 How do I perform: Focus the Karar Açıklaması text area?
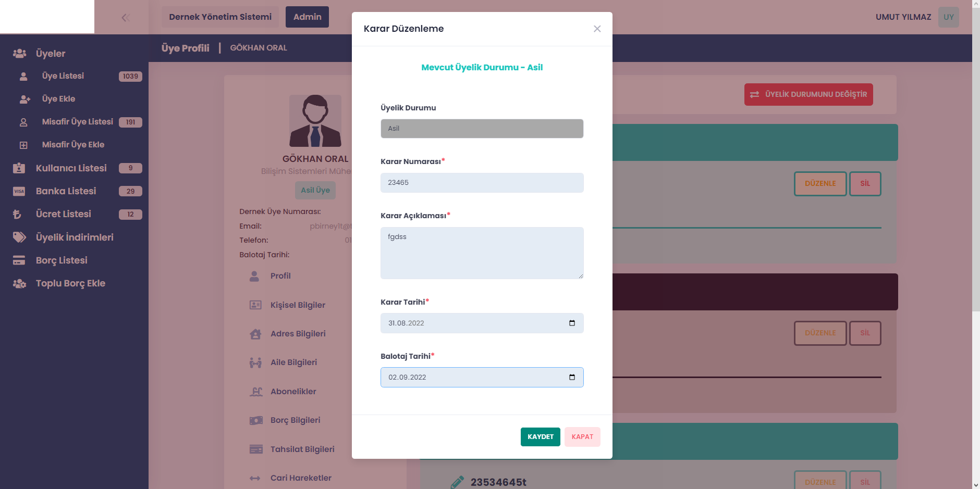pyautogui.click(x=482, y=253)
